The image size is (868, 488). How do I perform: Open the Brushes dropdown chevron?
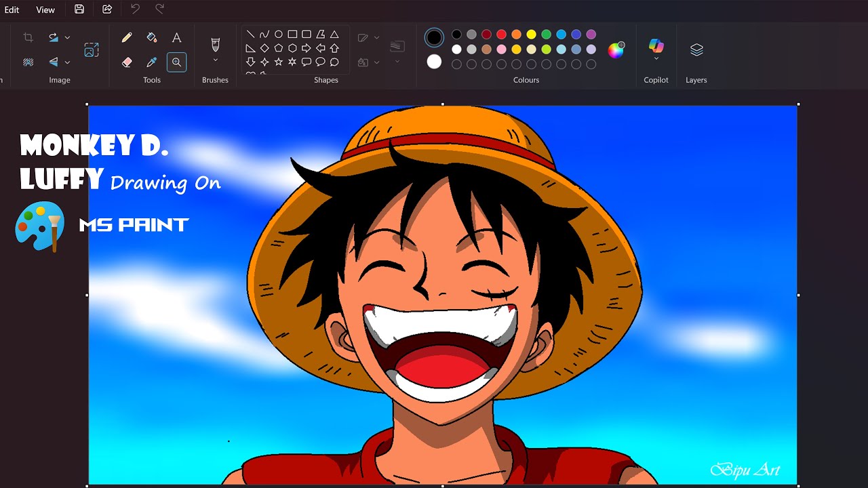[216, 60]
